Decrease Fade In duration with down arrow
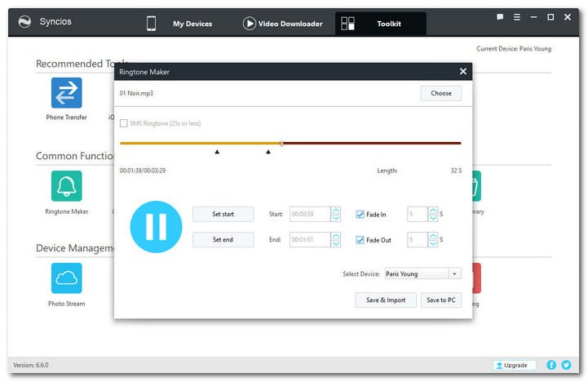This screenshot has width=588, height=382. 433,218
